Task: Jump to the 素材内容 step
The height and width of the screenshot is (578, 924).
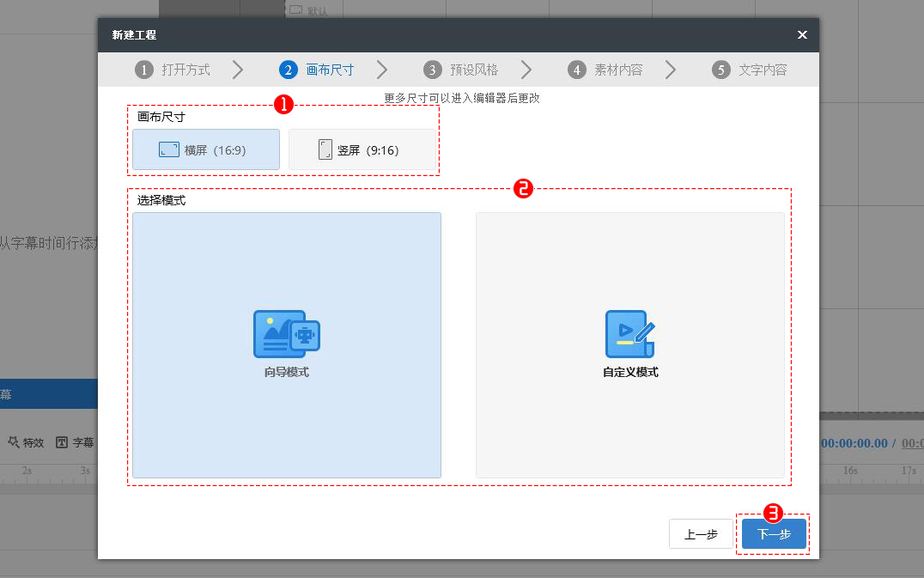Action: [618, 70]
